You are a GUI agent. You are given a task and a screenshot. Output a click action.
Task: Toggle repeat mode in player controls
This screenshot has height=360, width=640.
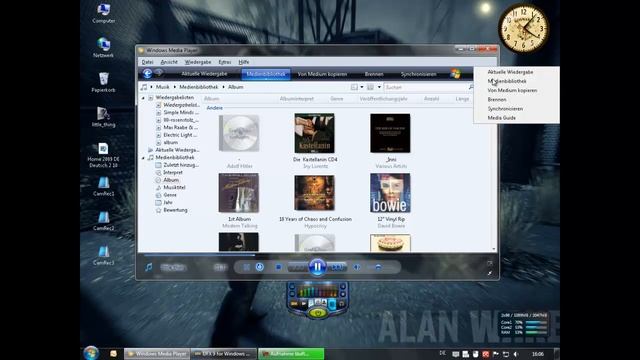pyautogui.click(x=260, y=267)
